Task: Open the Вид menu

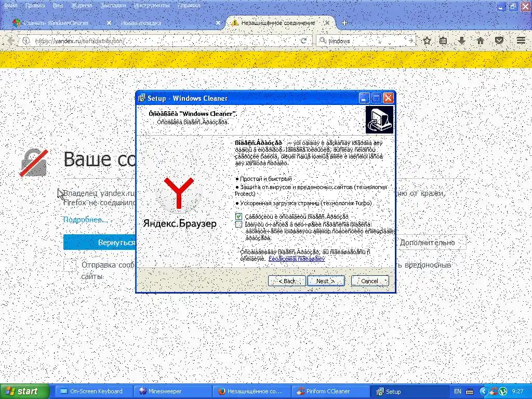Action: pyautogui.click(x=58, y=5)
